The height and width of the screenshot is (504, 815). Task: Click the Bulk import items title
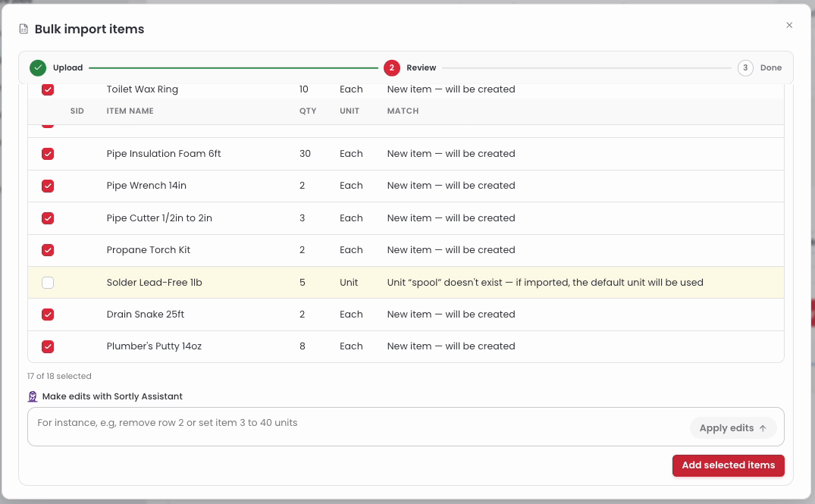[x=89, y=29]
